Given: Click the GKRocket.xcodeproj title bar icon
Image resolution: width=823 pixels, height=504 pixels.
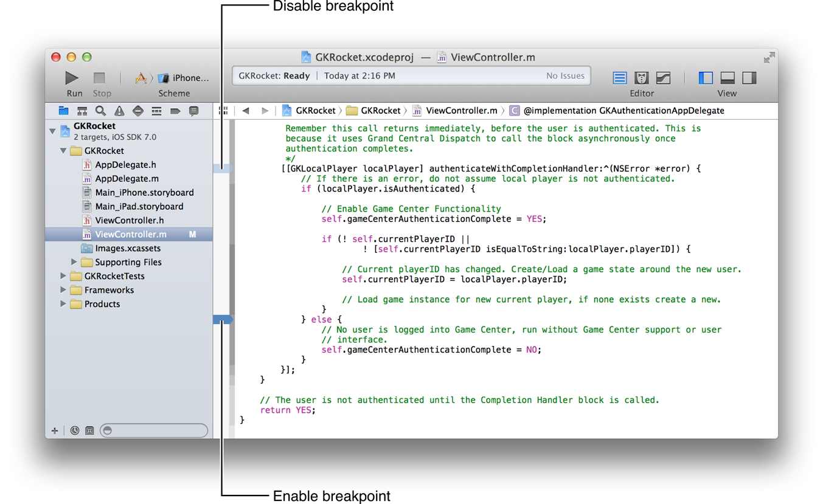Looking at the screenshot, I should pos(306,57).
